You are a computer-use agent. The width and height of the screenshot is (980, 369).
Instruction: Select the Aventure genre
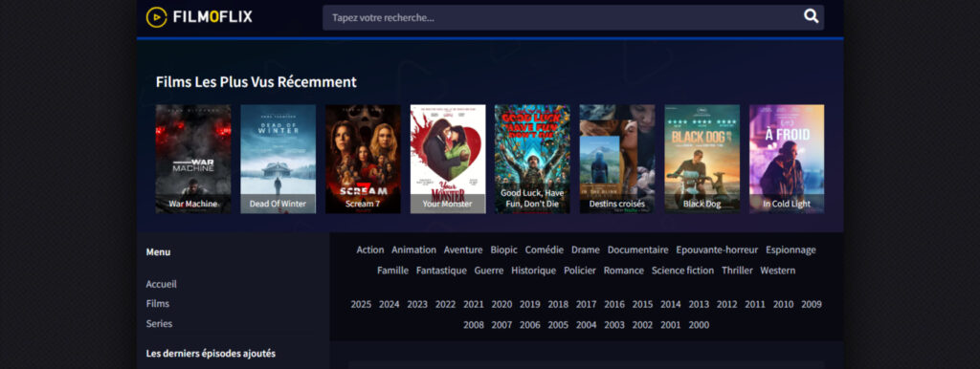pyautogui.click(x=463, y=250)
